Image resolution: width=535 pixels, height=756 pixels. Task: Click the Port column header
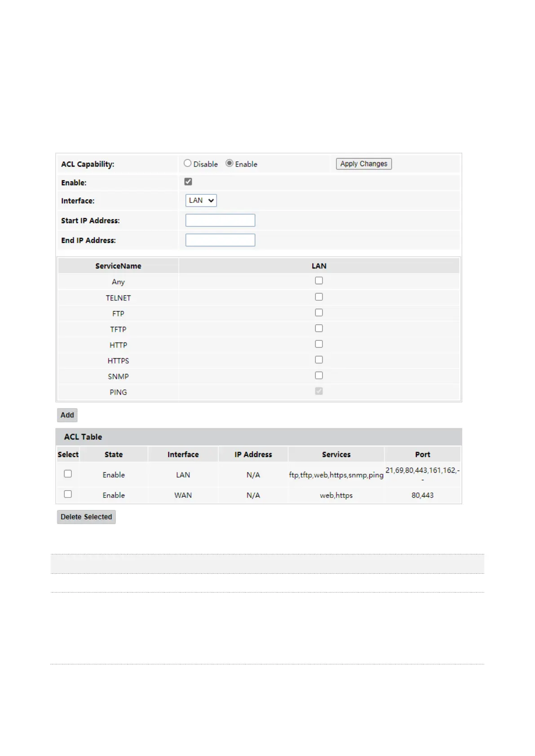(x=423, y=455)
